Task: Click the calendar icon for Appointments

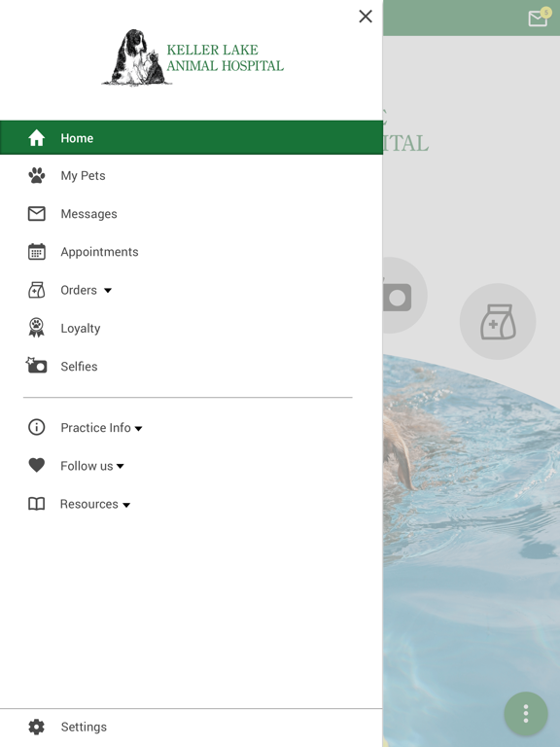Action: click(x=37, y=252)
